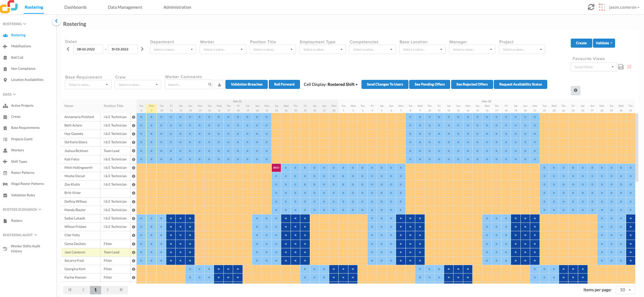
Task: Open Non Compliance in the sidebar
Action: click(23, 69)
